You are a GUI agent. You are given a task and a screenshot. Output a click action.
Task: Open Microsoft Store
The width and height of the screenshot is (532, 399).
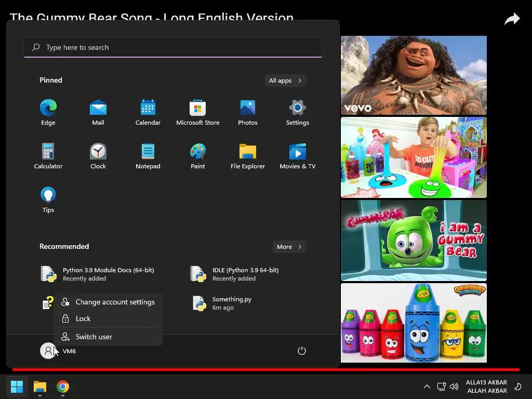198,113
